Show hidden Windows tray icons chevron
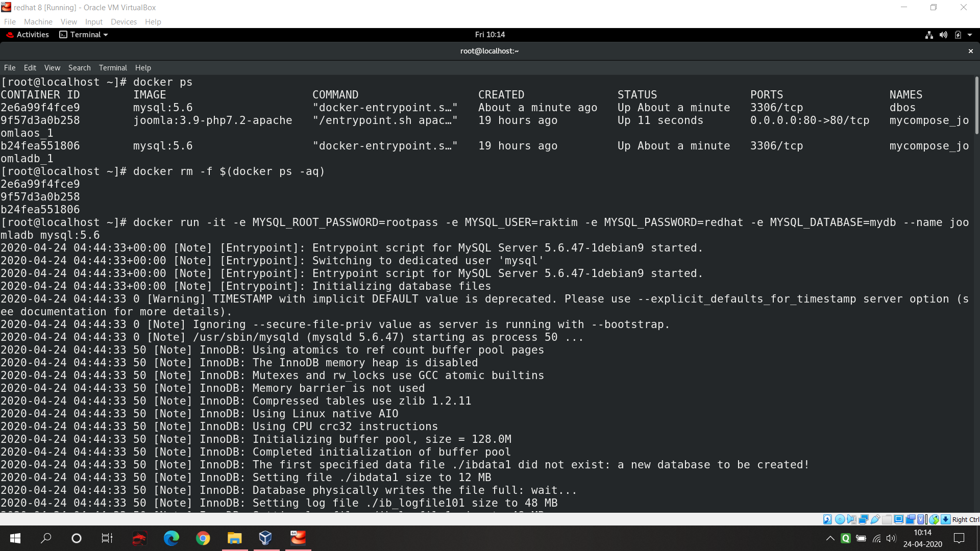 [x=830, y=538]
